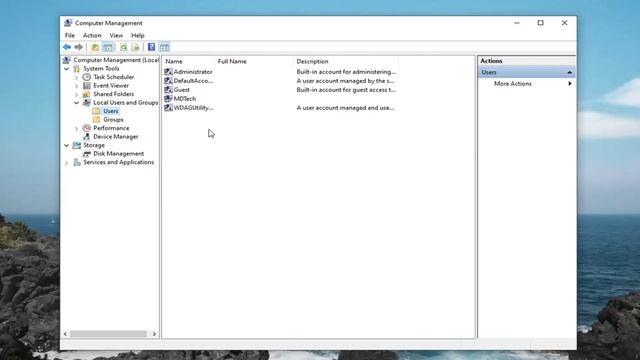
Task: Expand the Task Scheduler node arrow
Action: click(76, 78)
